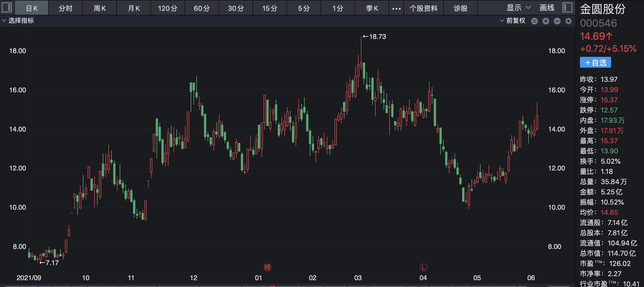This screenshot has height=287, width=644.
Task: Select the 120分 period tab
Action: (168, 8)
